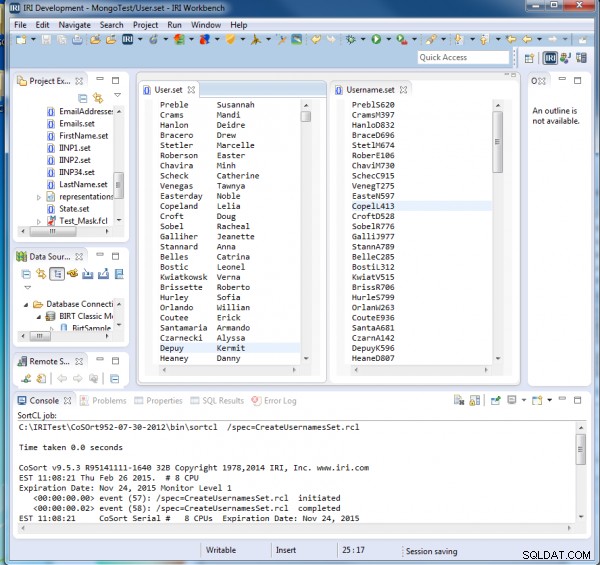
Task: Switch to the Error Log tab
Action: (280, 401)
